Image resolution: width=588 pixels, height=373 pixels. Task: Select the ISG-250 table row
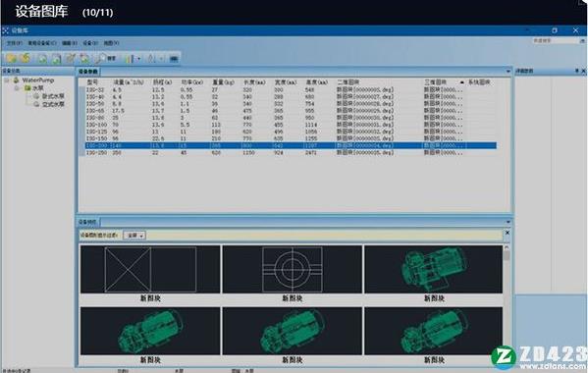[291, 152]
